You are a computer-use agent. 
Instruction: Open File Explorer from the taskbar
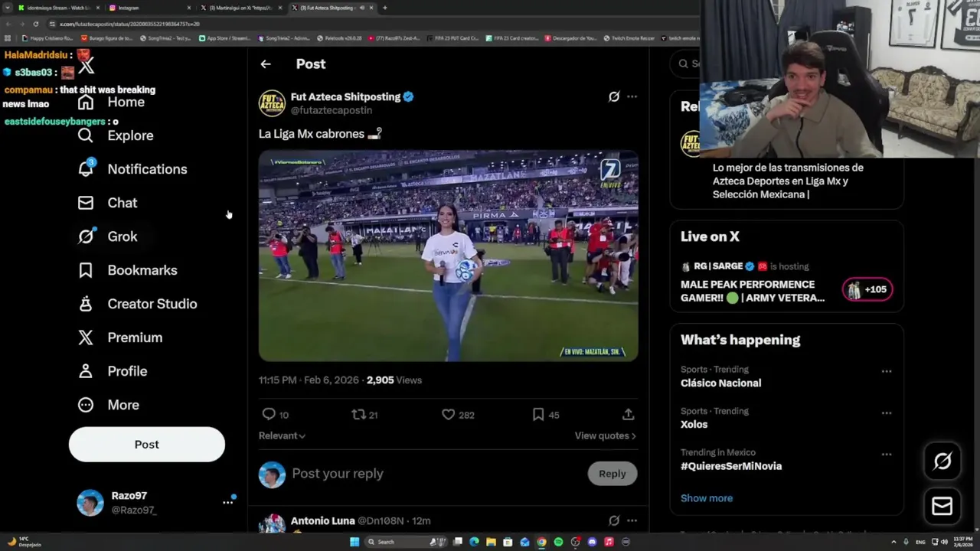491,542
